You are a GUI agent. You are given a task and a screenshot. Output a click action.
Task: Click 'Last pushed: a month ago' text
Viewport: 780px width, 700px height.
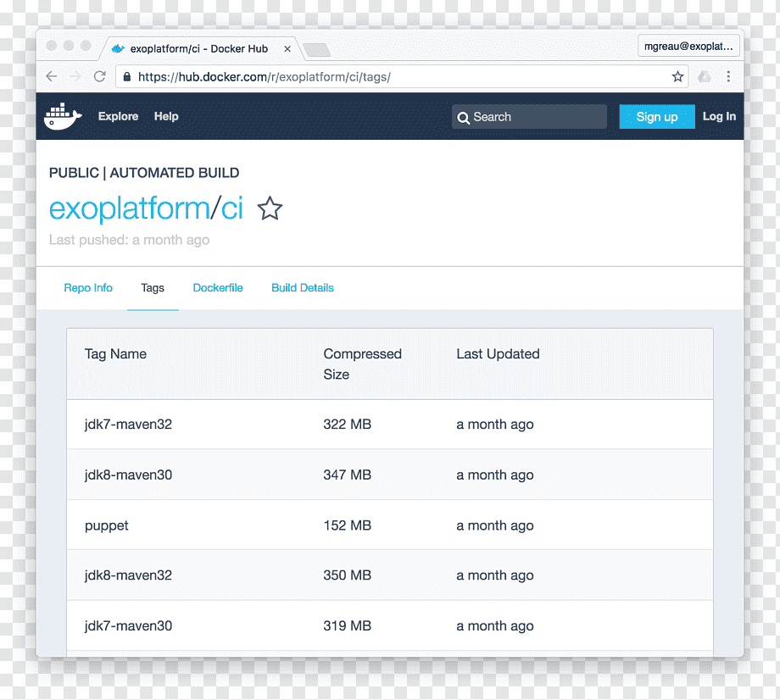point(130,240)
